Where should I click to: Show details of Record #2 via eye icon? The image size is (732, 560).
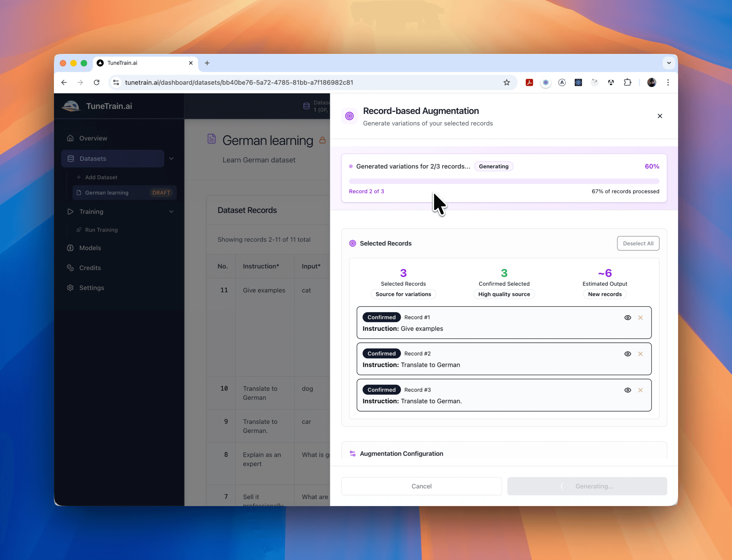628,354
